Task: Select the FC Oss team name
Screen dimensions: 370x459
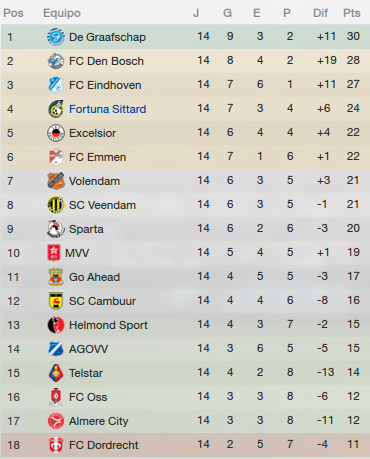Action: click(x=88, y=397)
